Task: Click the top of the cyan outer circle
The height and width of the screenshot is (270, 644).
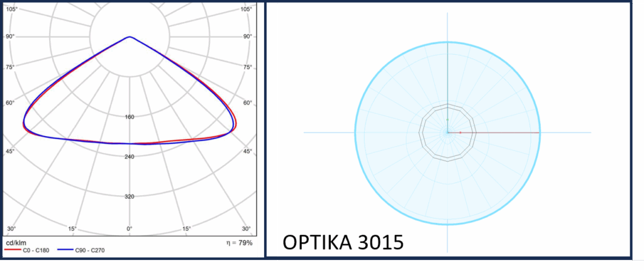Action: (447, 42)
